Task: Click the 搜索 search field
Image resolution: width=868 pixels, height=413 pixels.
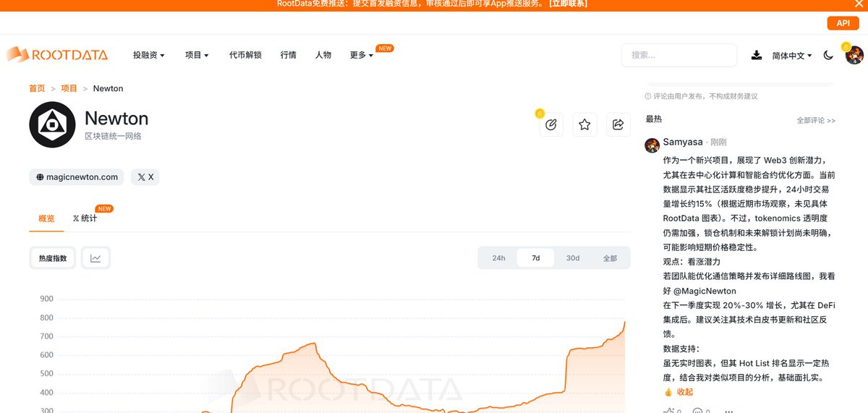Action: point(679,55)
